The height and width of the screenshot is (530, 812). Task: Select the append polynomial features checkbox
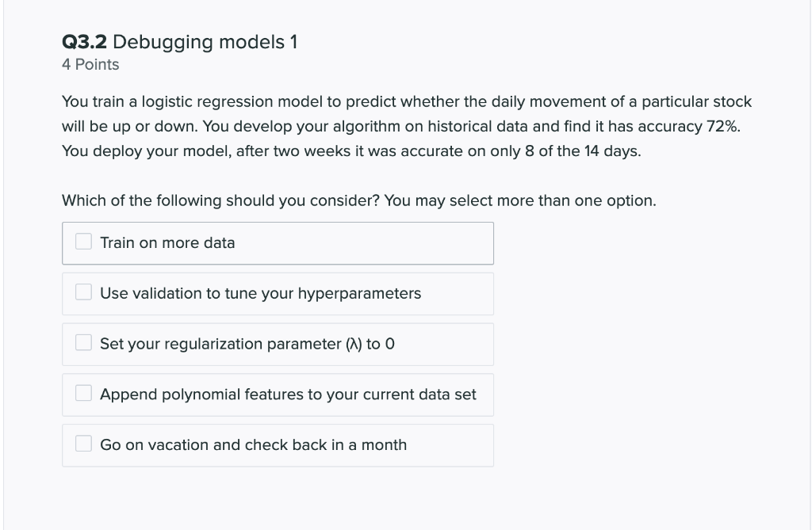(83, 393)
